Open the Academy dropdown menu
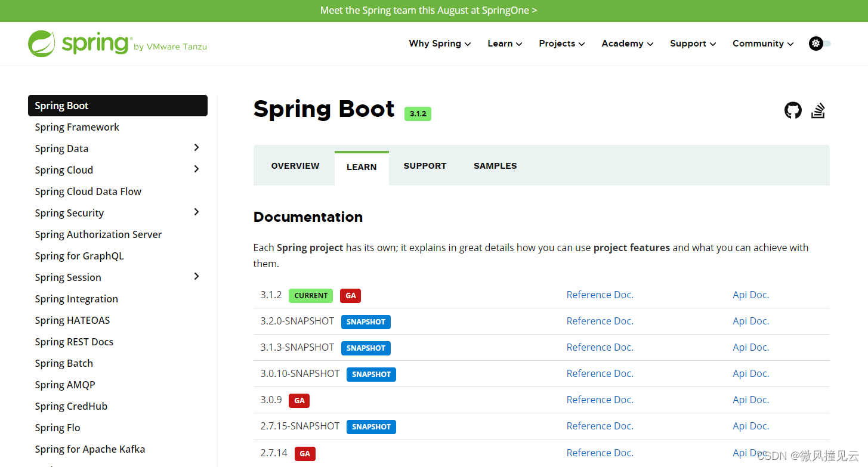Image resolution: width=868 pixels, height=467 pixels. (627, 44)
